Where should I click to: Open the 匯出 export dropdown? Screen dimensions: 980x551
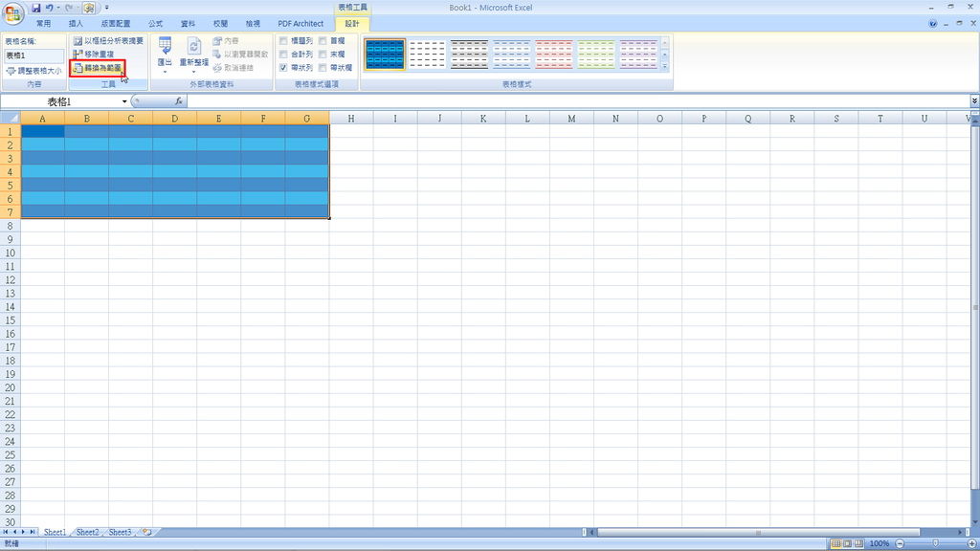(x=165, y=55)
